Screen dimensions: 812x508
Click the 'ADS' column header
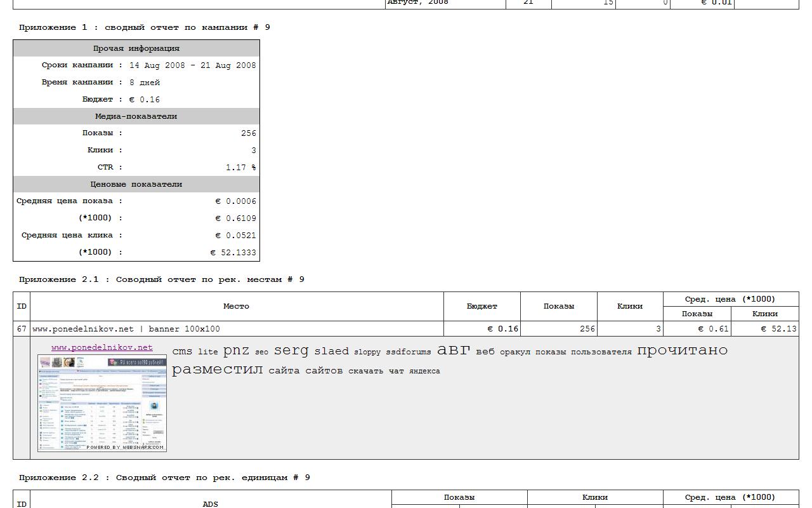[x=210, y=504]
